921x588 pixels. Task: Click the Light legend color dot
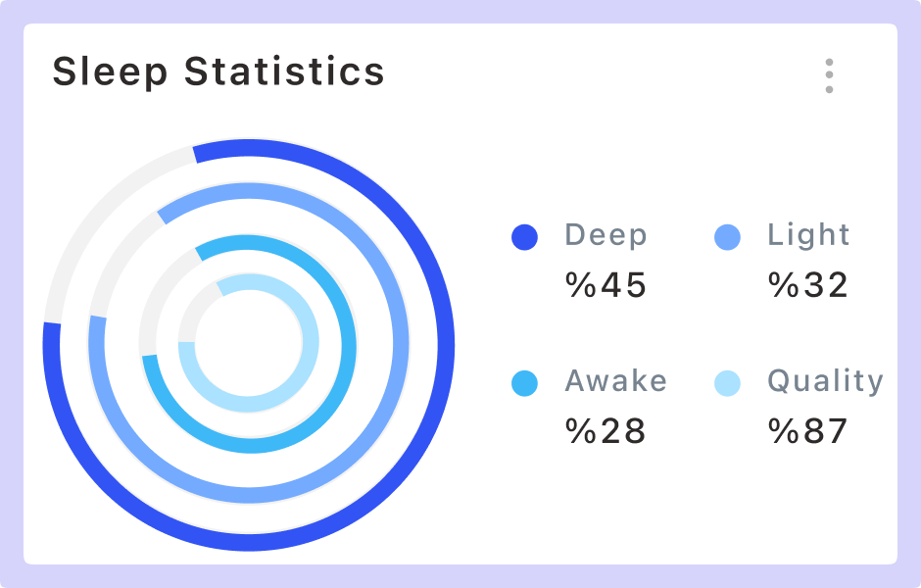727,237
